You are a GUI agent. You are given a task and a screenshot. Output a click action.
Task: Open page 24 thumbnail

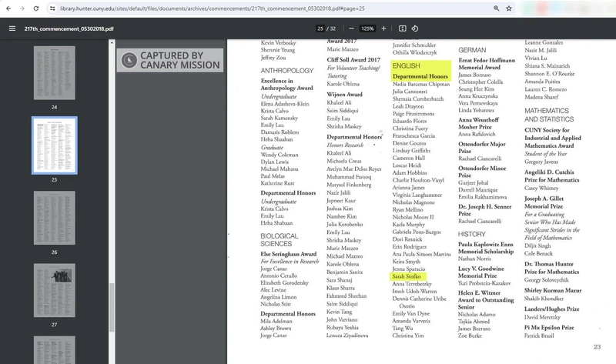coord(54,72)
